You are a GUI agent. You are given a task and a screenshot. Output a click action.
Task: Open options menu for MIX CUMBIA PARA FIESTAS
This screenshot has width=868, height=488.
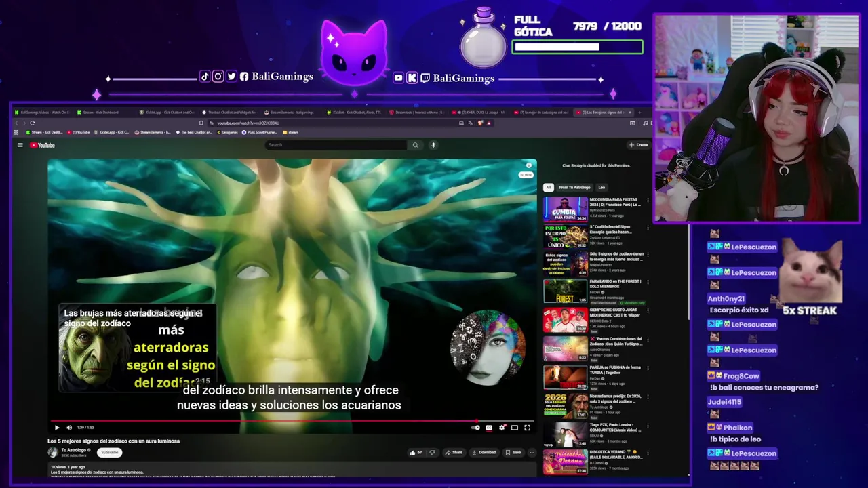648,201
